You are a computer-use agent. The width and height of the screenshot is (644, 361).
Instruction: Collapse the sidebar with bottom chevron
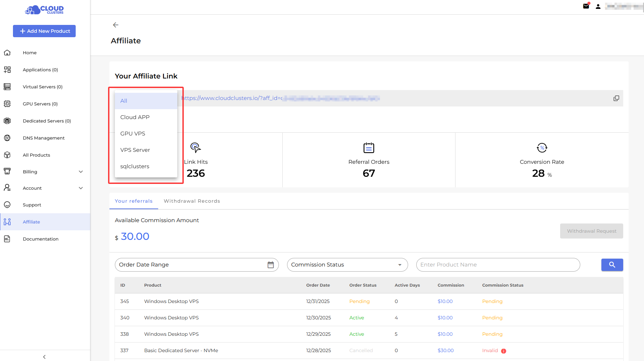point(44,357)
